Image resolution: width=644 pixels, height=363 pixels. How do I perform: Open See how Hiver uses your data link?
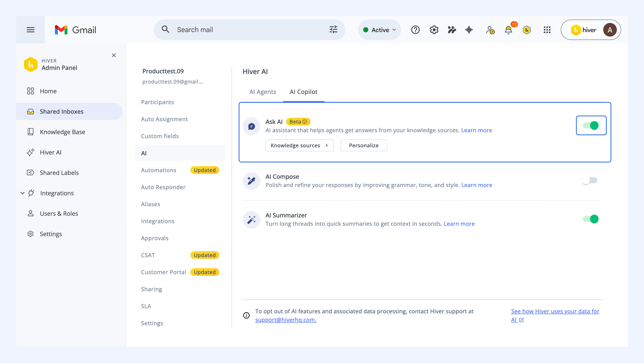555,315
